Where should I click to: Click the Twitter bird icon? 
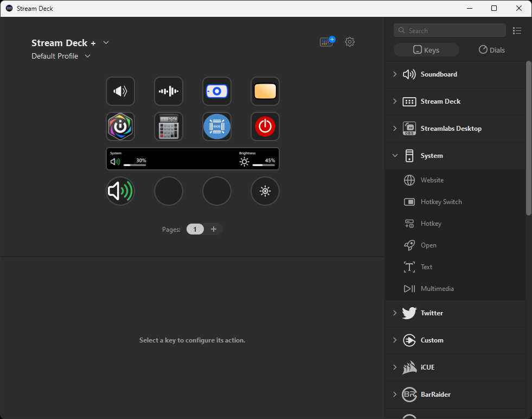409,313
